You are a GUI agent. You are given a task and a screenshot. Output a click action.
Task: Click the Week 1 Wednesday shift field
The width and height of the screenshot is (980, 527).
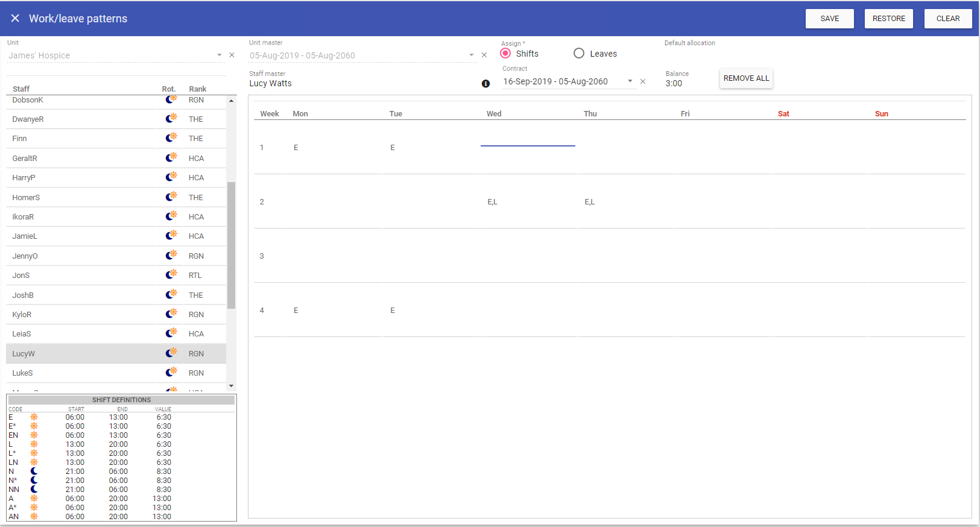528,141
